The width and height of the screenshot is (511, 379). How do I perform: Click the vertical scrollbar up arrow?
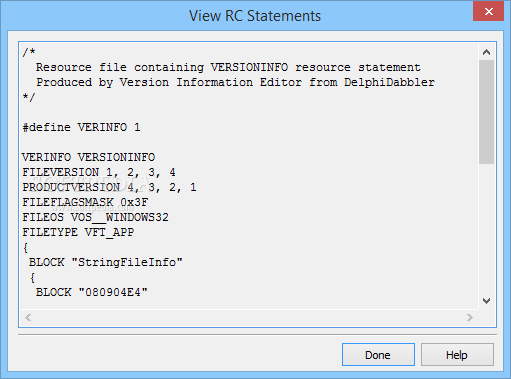coord(486,52)
